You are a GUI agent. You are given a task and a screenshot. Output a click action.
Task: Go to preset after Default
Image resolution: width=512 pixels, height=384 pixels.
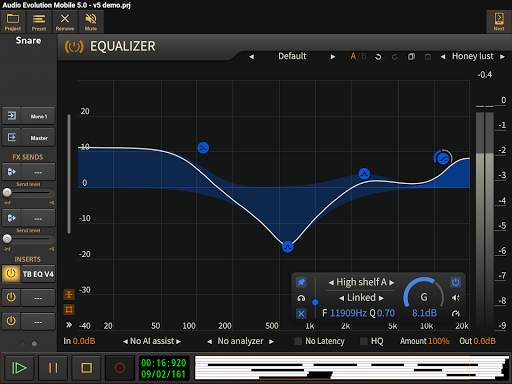333,57
